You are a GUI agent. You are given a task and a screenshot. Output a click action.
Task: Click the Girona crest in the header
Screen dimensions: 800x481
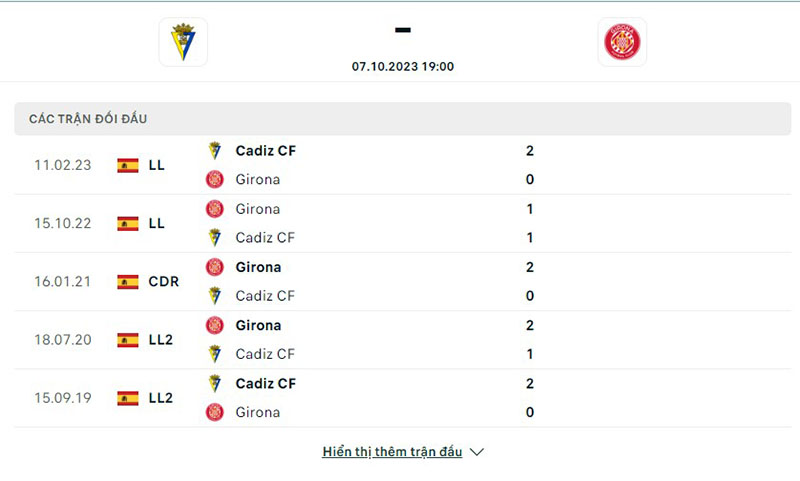pos(622,42)
